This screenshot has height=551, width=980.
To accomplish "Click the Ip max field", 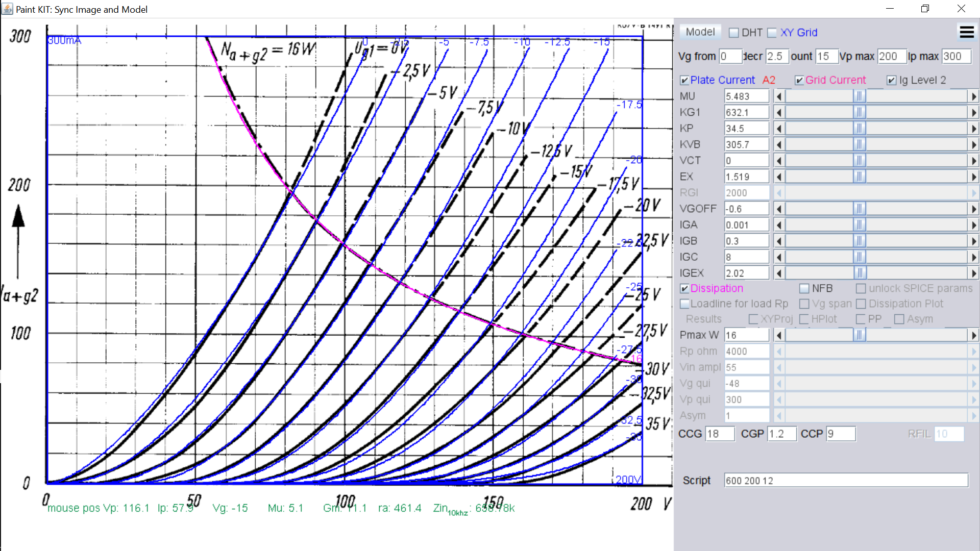I will [x=956, y=56].
